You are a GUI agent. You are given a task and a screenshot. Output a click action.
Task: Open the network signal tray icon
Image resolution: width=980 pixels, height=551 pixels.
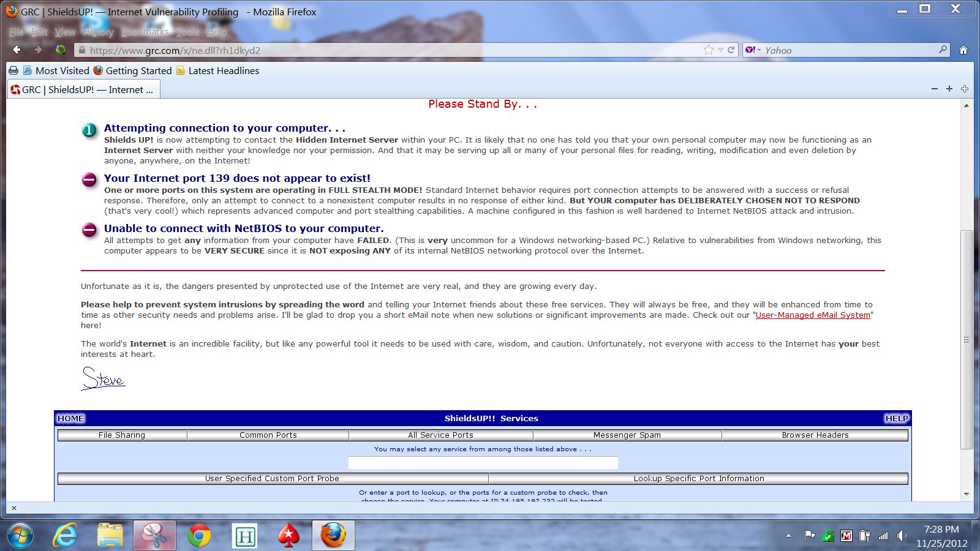[883, 536]
